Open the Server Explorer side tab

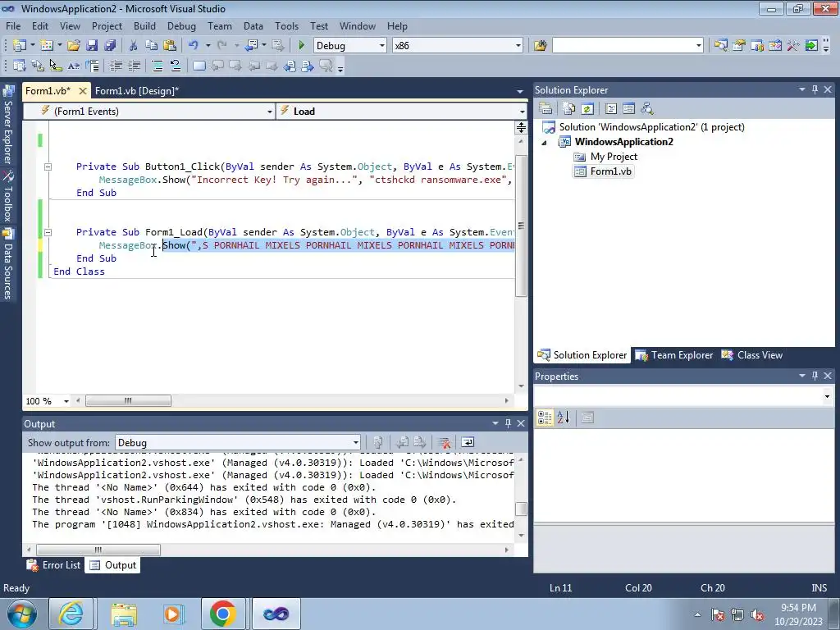[x=8, y=126]
